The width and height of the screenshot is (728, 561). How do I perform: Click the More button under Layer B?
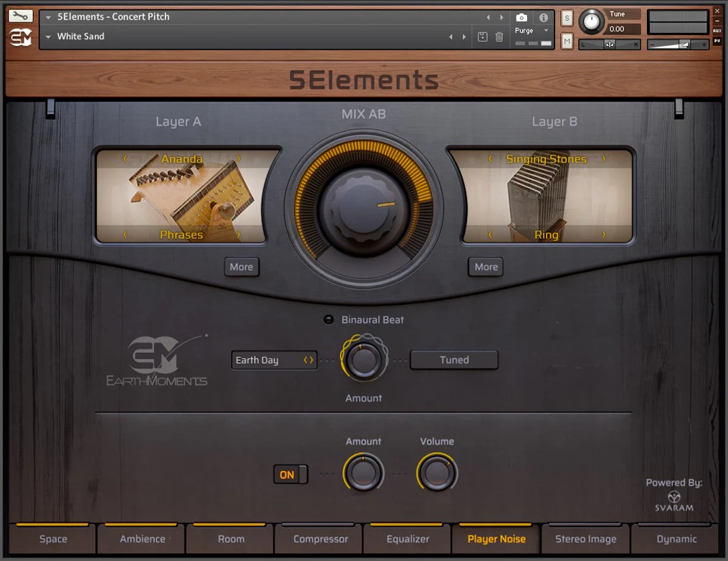tap(486, 267)
